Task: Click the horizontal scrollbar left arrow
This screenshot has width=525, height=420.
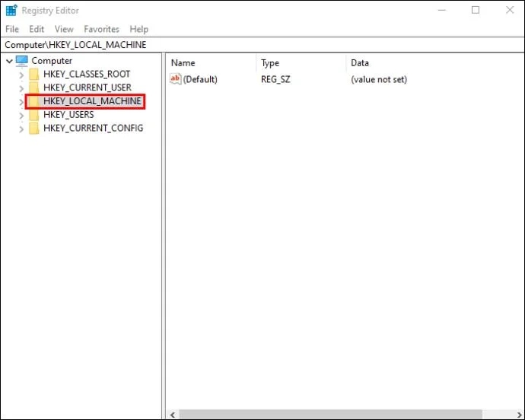Action: pyautogui.click(x=173, y=415)
